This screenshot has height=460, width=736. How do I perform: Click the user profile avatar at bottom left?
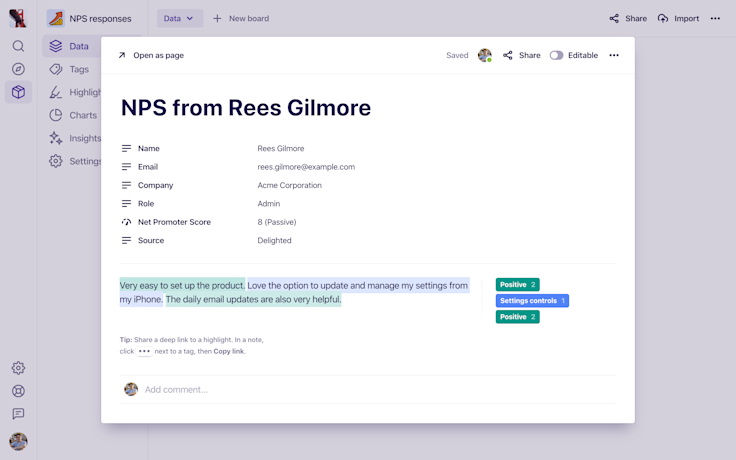point(18,442)
